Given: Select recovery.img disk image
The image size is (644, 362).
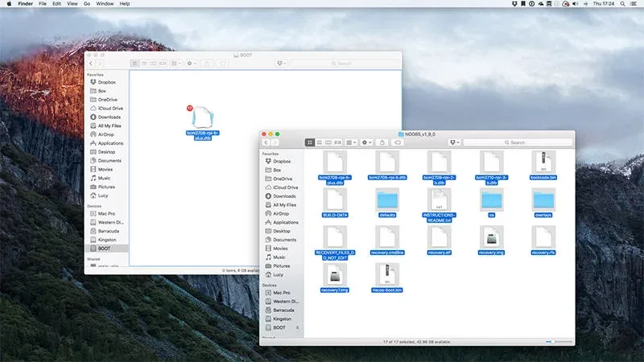Looking at the screenshot, I should [491, 237].
